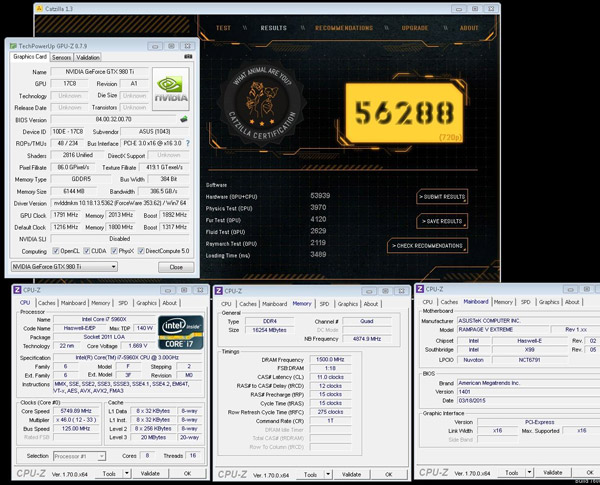The width and height of the screenshot is (600, 485).
Task: Open Tools dropdown arrow in Memory tab window
Action: pyautogui.click(x=328, y=474)
